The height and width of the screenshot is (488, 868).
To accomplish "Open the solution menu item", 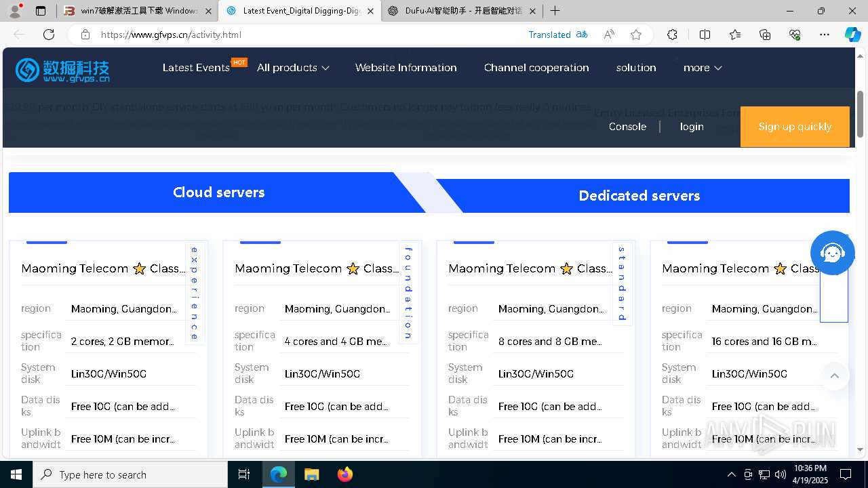I will (636, 68).
